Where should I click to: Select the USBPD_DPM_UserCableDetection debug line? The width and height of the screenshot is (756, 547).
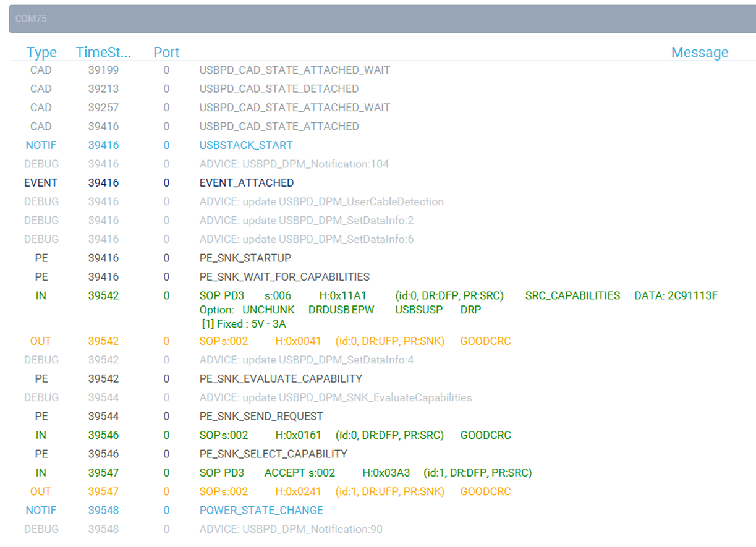[x=321, y=201]
